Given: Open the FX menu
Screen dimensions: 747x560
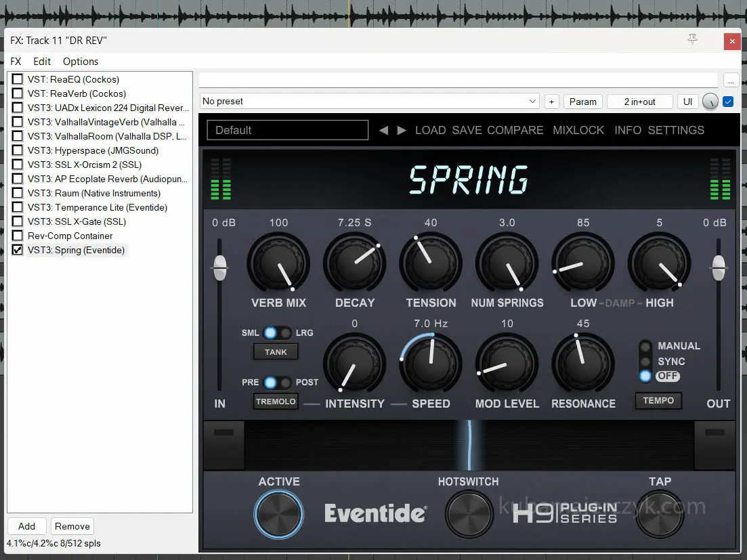Looking at the screenshot, I should click(x=16, y=61).
